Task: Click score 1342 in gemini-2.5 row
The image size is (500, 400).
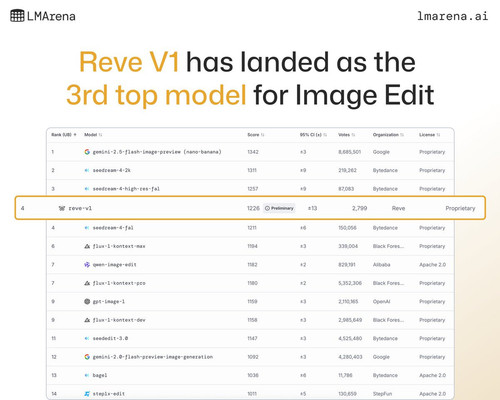Action: point(253,152)
